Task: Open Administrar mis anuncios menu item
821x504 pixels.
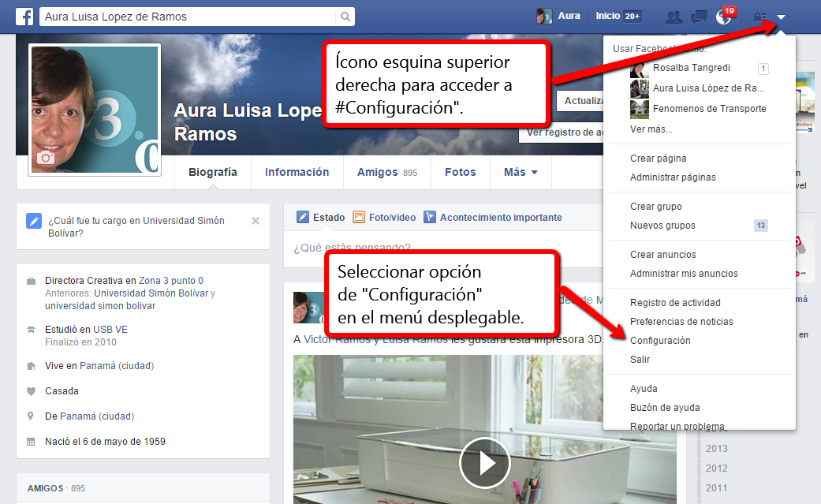Action: 684,274
